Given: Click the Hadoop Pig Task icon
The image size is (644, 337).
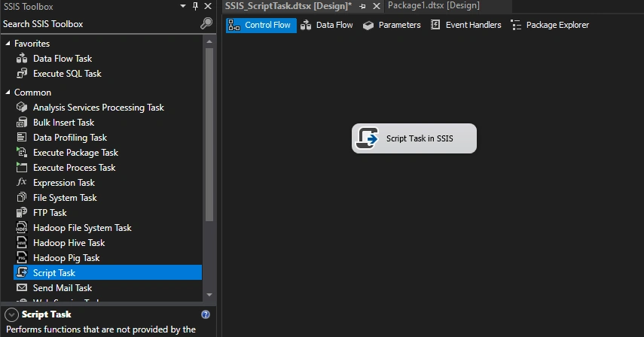Looking at the screenshot, I should pos(22,258).
